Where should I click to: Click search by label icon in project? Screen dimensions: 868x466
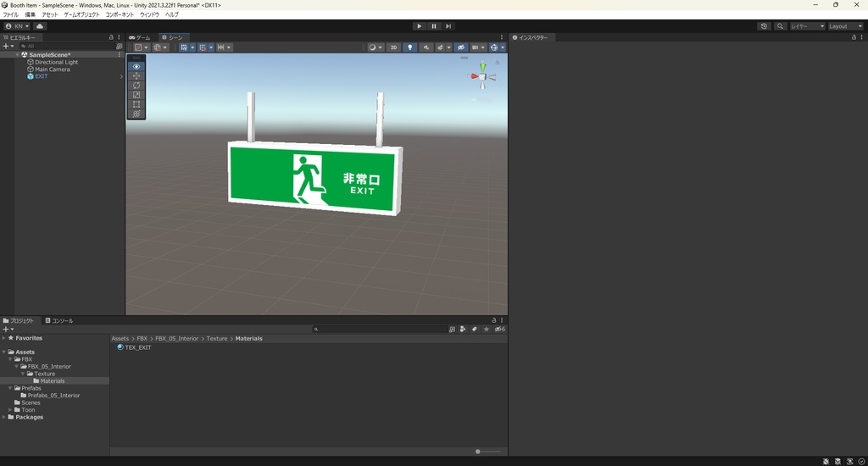tap(475, 330)
